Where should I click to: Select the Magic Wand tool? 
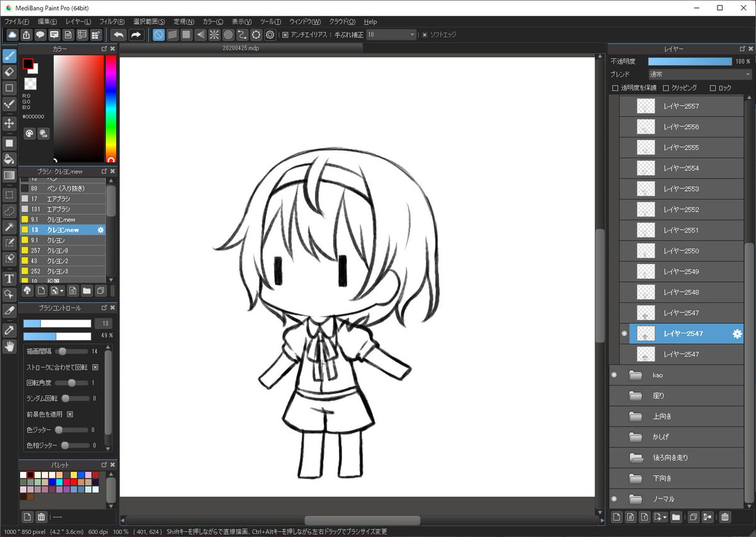[9, 227]
